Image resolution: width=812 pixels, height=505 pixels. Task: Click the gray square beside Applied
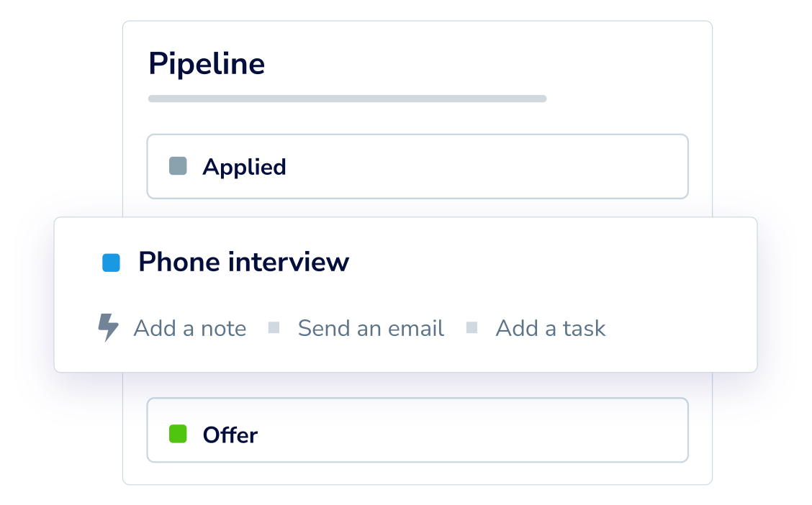click(x=178, y=166)
